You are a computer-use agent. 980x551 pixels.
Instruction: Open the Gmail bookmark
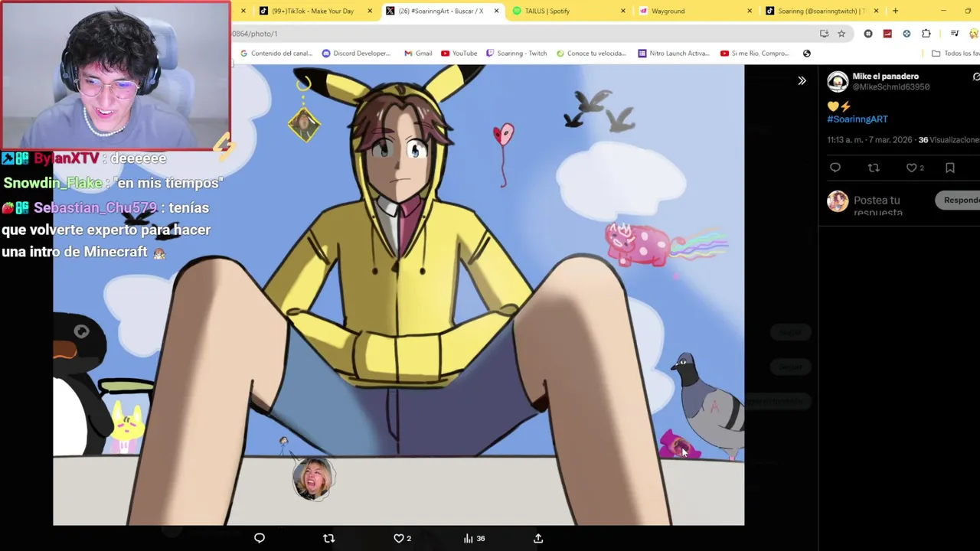(418, 54)
